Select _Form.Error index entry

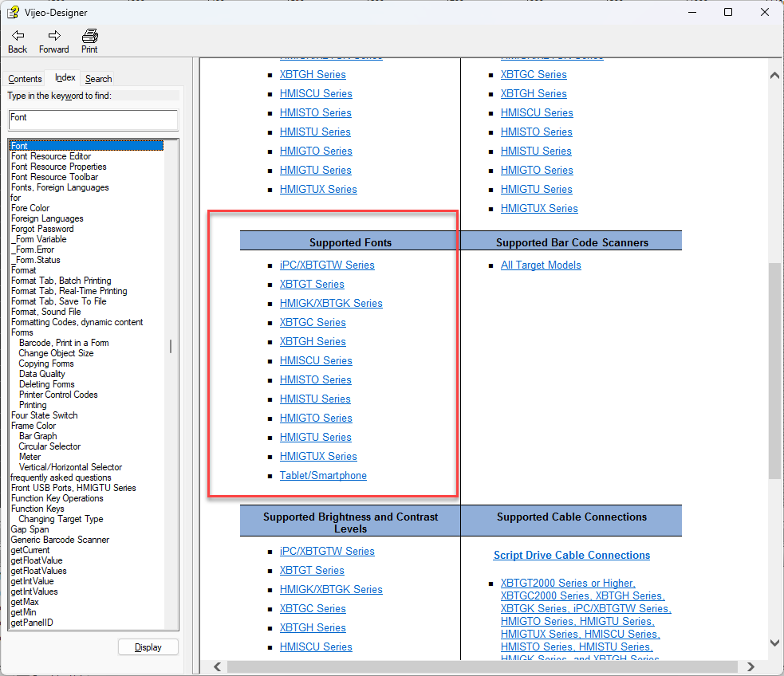33,250
